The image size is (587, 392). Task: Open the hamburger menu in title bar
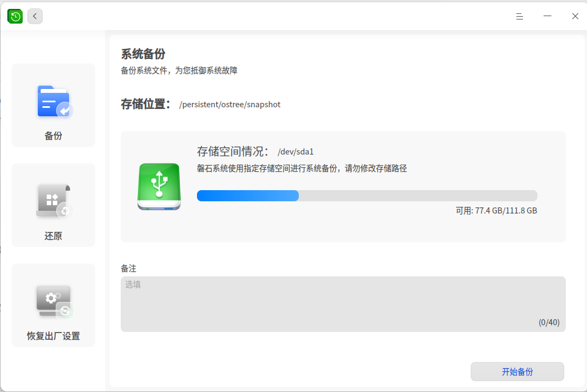pyautogui.click(x=519, y=17)
